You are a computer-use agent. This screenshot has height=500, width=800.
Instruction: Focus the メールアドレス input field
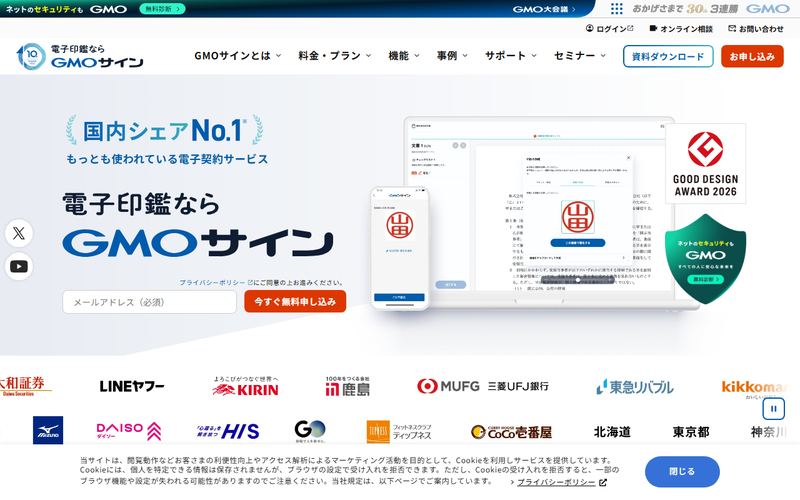tap(149, 302)
